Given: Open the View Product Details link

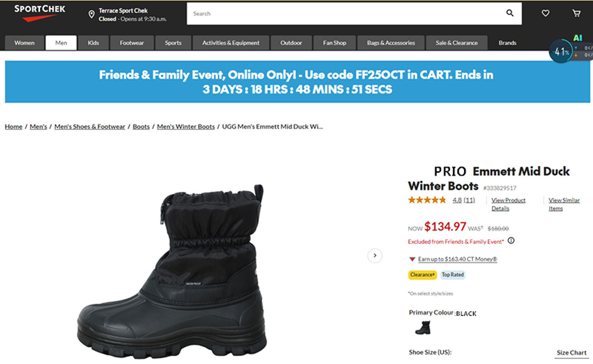Looking at the screenshot, I should coord(508,204).
